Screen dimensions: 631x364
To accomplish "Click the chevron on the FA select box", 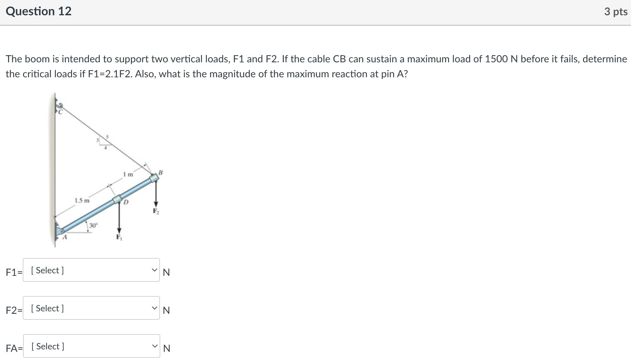I will tap(155, 347).
